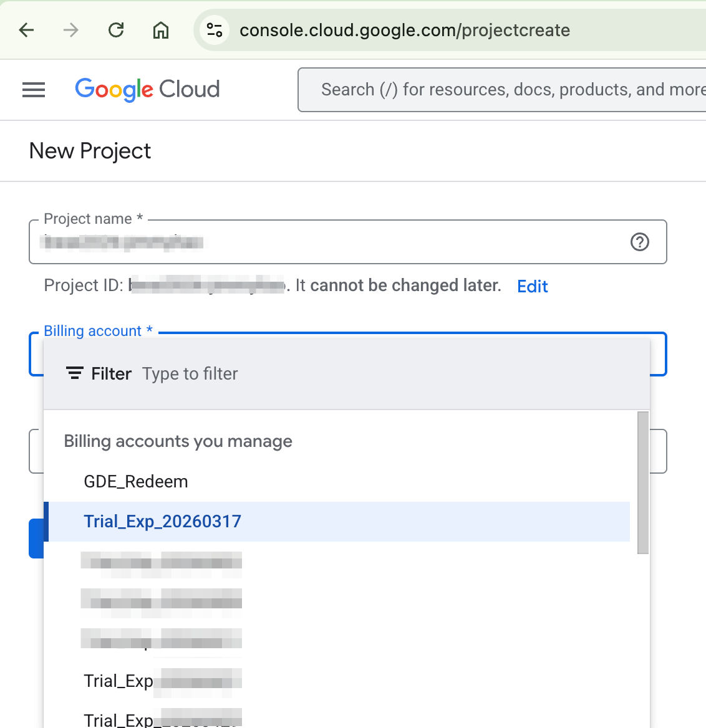Screen dimensions: 706x728
Task: Select the GDE_Redeem billing account
Action: pos(337,481)
